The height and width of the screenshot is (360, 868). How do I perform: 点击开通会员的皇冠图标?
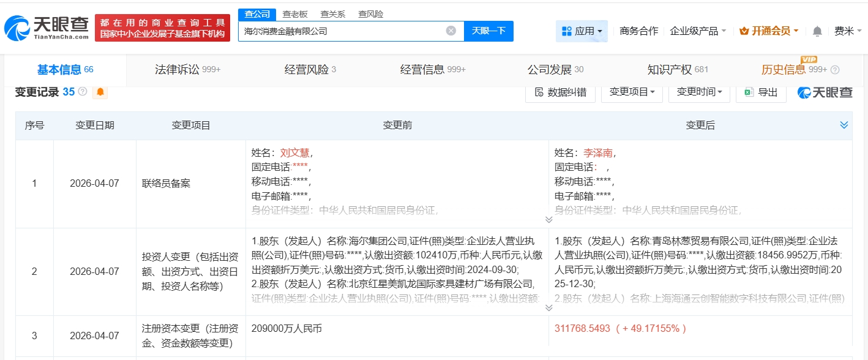click(744, 30)
